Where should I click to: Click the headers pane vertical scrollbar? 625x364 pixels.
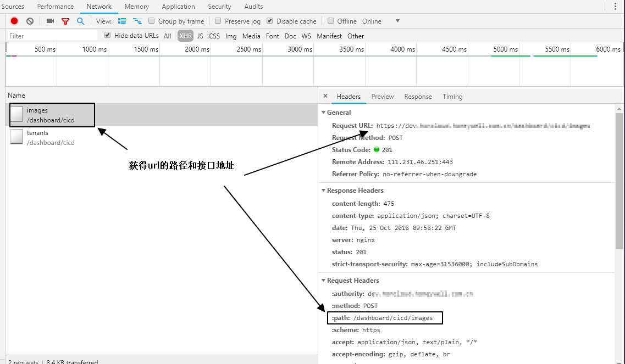coord(619,181)
